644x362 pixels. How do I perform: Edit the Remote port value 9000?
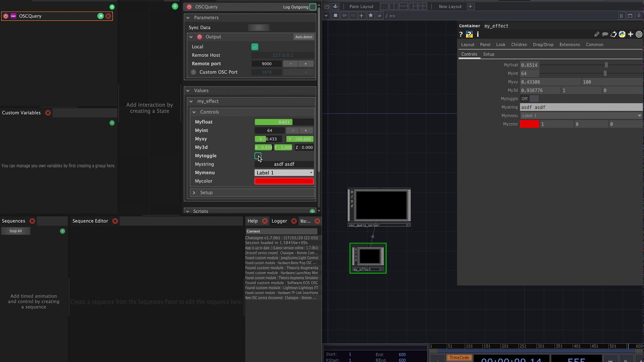point(267,64)
